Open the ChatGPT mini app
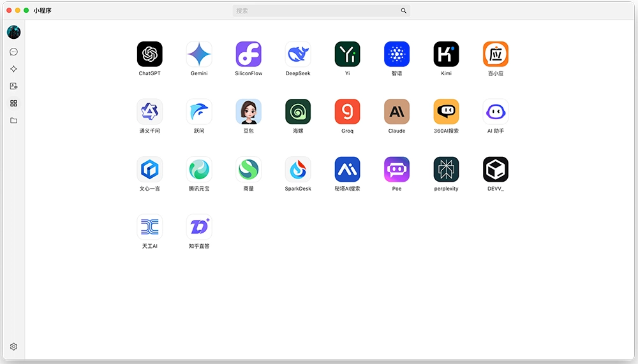Image resolution: width=638 pixels, height=364 pixels. pos(149,54)
